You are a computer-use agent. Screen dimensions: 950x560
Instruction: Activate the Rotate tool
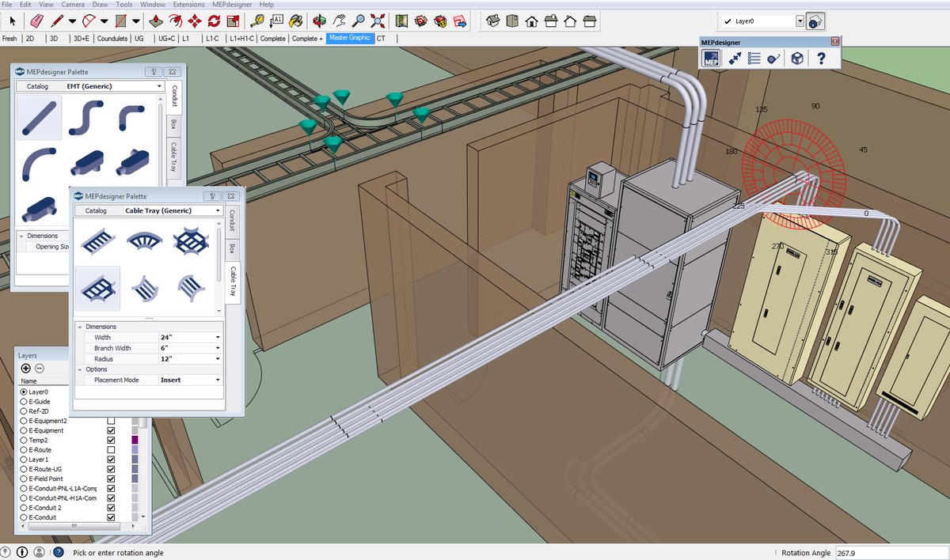click(214, 21)
